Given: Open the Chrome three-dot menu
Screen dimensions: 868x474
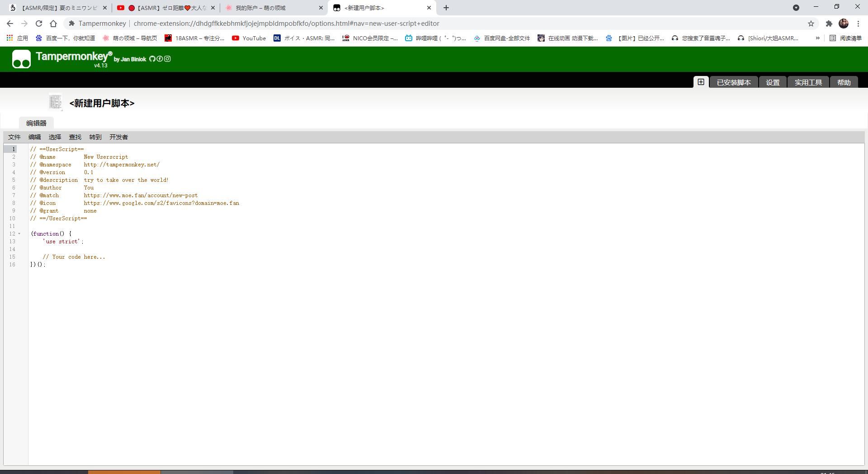Looking at the screenshot, I should pyautogui.click(x=858, y=24).
